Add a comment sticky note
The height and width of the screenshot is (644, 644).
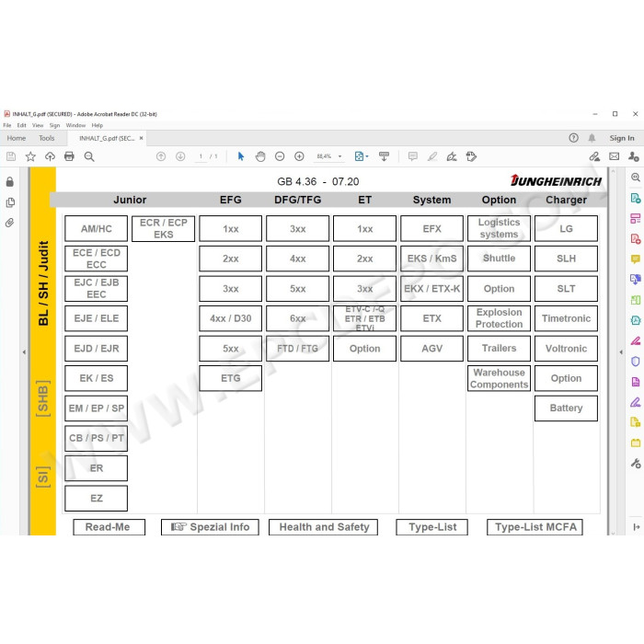[x=413, y=156]
